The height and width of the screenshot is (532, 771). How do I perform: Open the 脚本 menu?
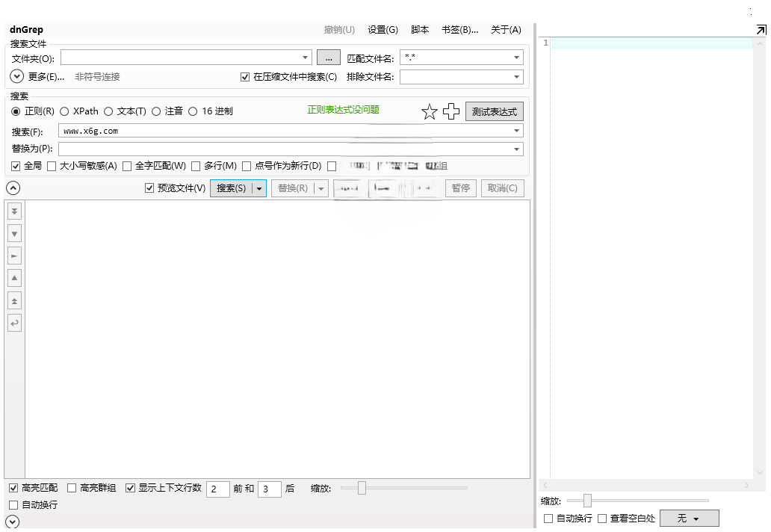[x=420, y=30]
